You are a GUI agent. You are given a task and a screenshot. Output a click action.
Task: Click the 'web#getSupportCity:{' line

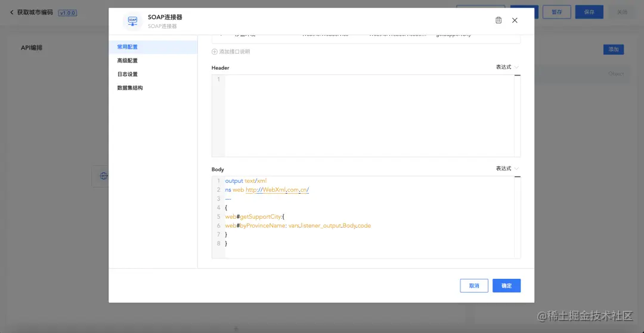click(x=255, y=216)
